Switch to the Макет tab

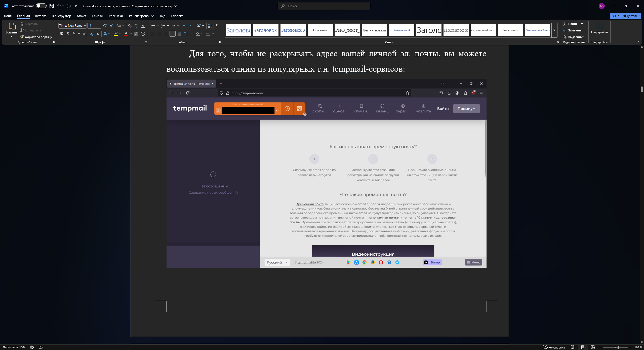[x=82, y=16]
